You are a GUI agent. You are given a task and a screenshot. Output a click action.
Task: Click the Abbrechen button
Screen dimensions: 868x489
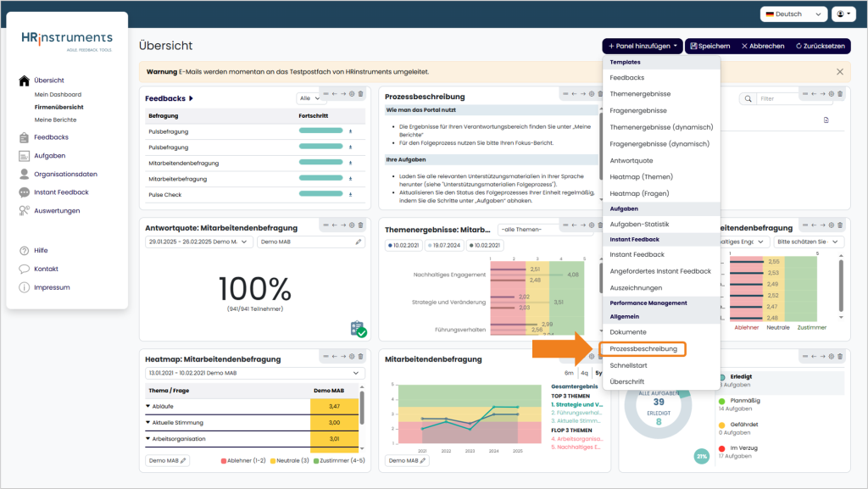coord(763,46)
